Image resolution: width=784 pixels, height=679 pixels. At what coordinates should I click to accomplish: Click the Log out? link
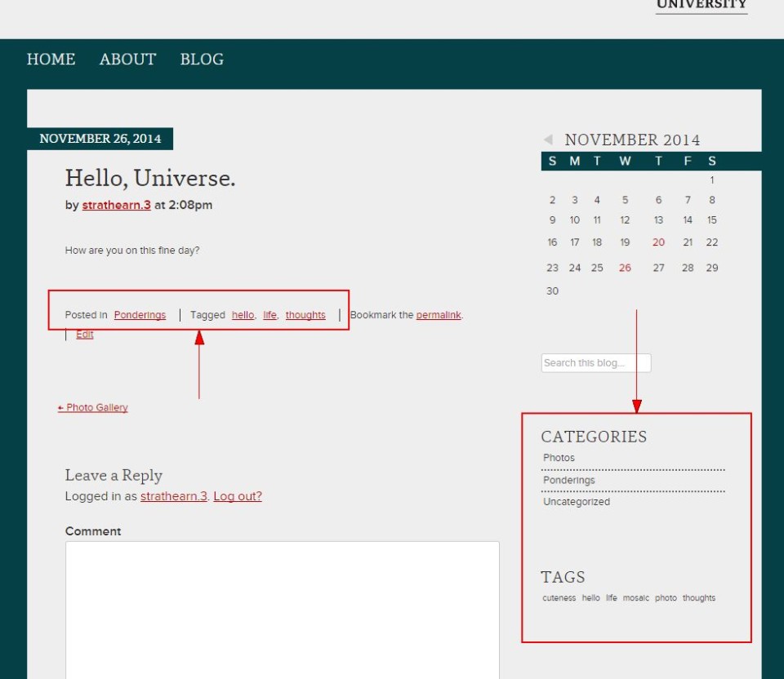[x=238, y=496]
